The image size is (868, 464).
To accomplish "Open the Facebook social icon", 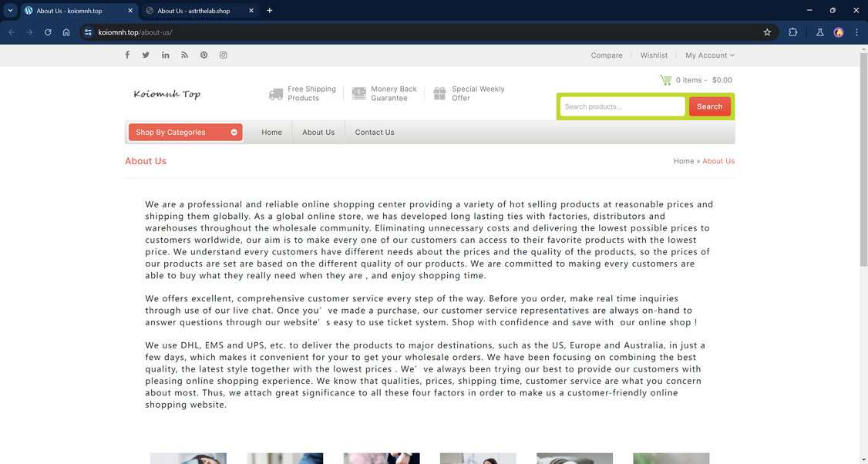I will click(x=127, y=55).
